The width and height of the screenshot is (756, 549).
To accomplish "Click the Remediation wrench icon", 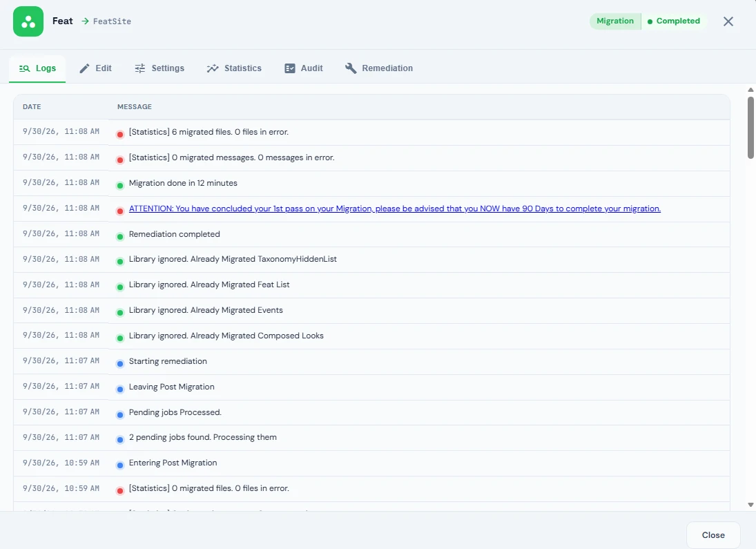I will coord(351,68).
